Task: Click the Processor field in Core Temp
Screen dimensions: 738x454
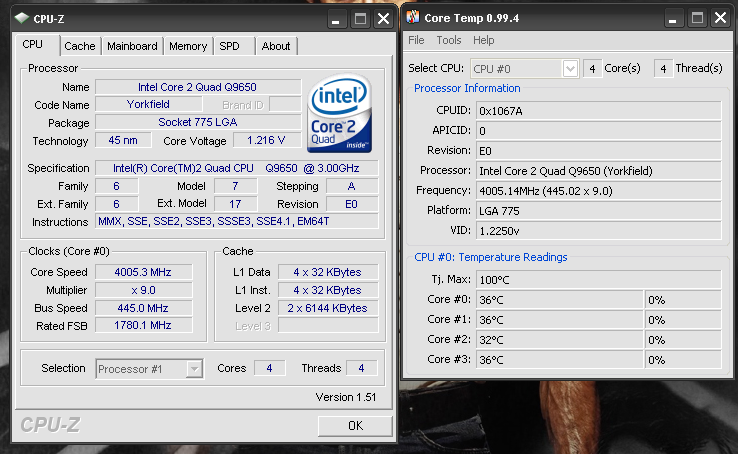Action: 598,170
